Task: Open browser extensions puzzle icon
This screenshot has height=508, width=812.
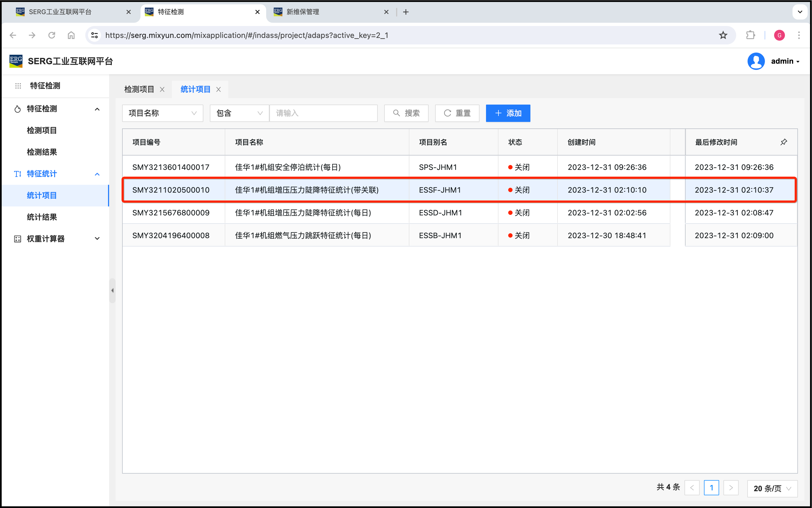Action: [x=750, y=35]
